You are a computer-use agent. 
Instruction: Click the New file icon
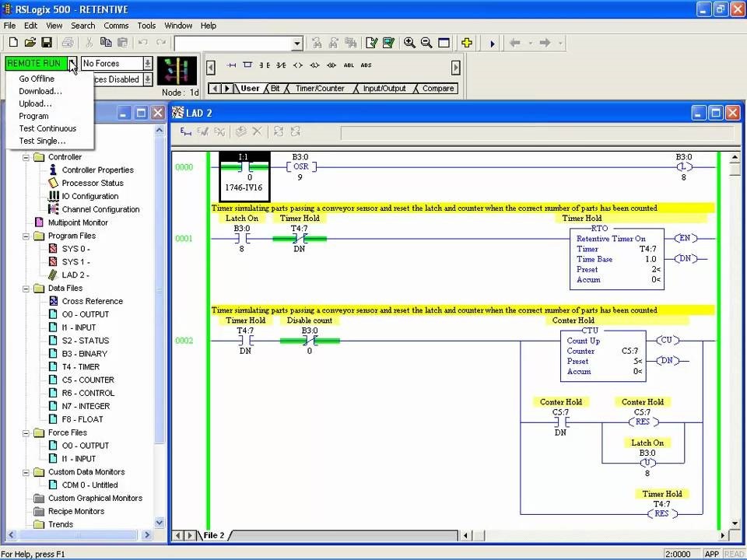(13, 43)
